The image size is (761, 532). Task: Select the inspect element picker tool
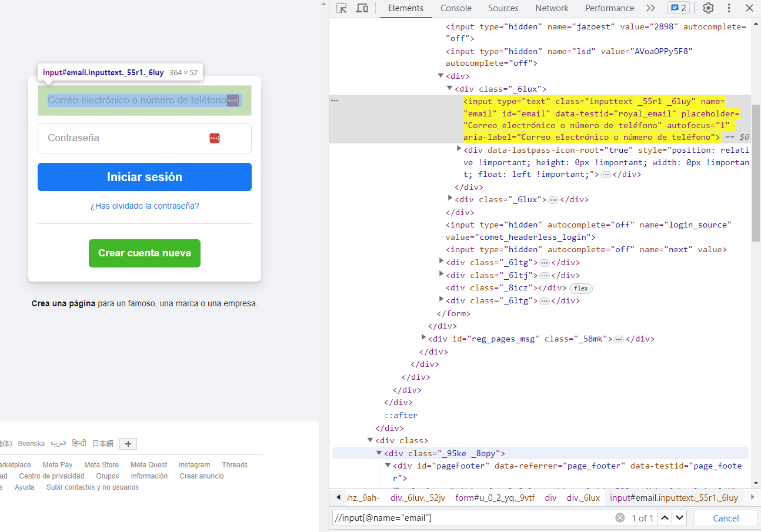tap(341, 8)
